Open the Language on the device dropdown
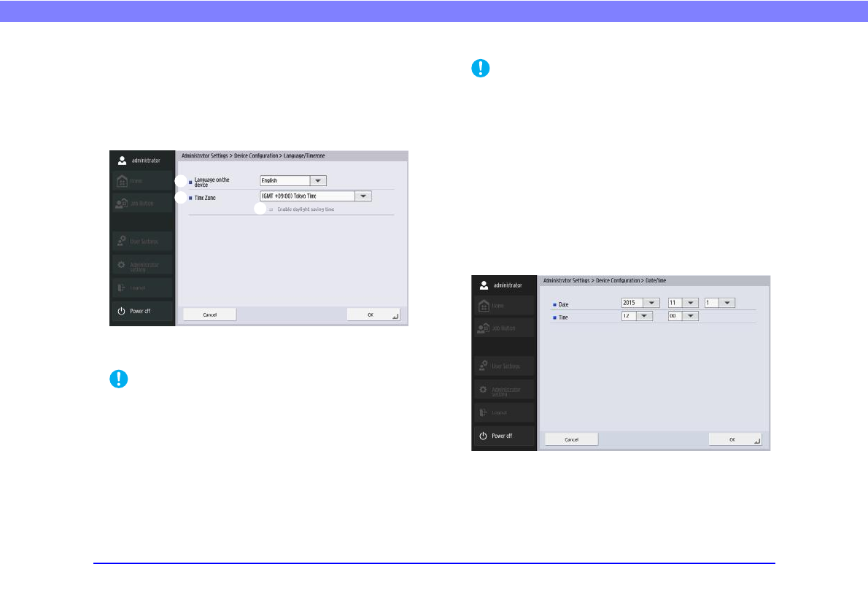 [317, 180]
